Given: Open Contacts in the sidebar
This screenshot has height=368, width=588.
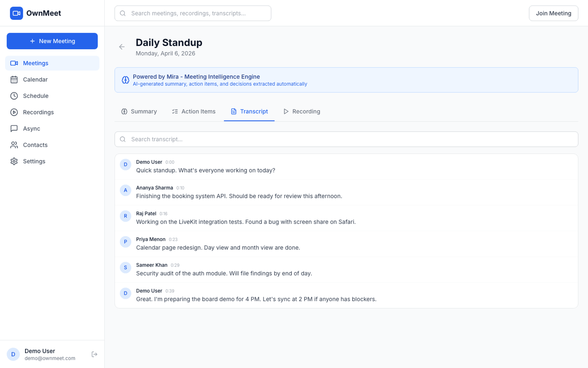Looking at the screenshot, I should point(52,145).
